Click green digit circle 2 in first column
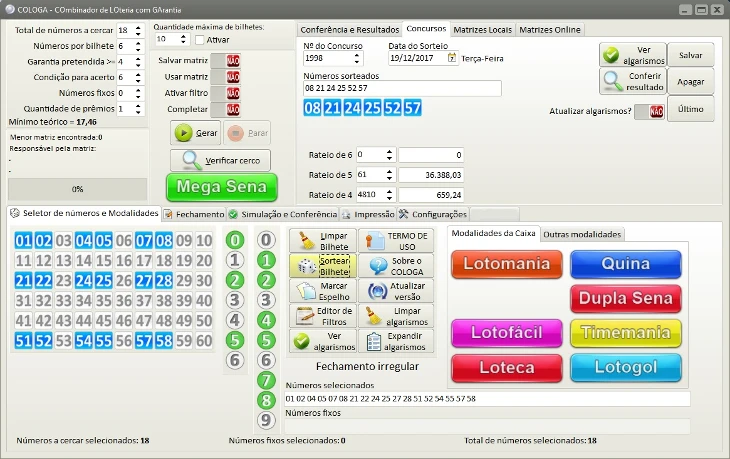 pos(235,280)
